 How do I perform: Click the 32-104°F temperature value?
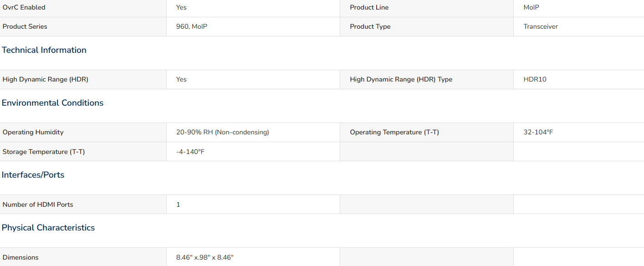click(538, 132)
